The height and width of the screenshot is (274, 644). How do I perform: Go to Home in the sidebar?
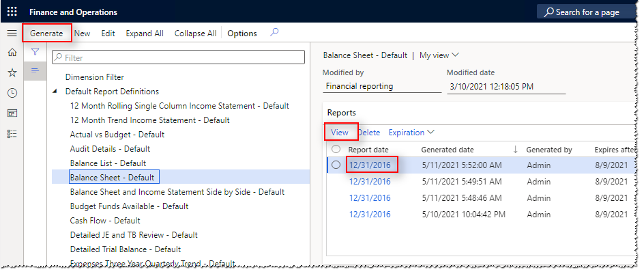(12, 53)
